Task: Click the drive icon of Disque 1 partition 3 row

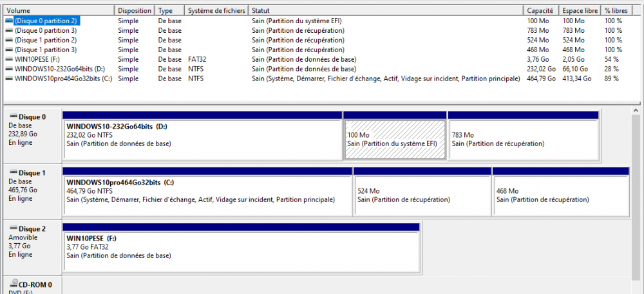Action: coord(9,50)
